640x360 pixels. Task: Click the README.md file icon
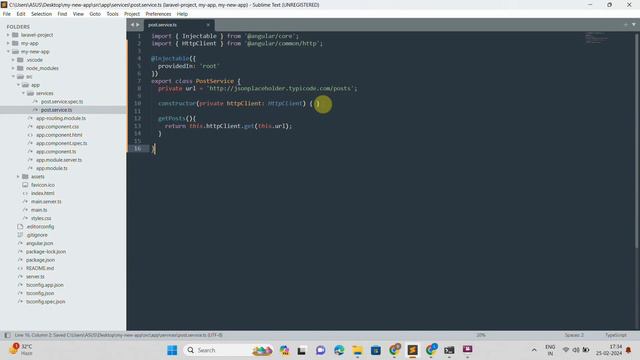(x=20, y=268)
